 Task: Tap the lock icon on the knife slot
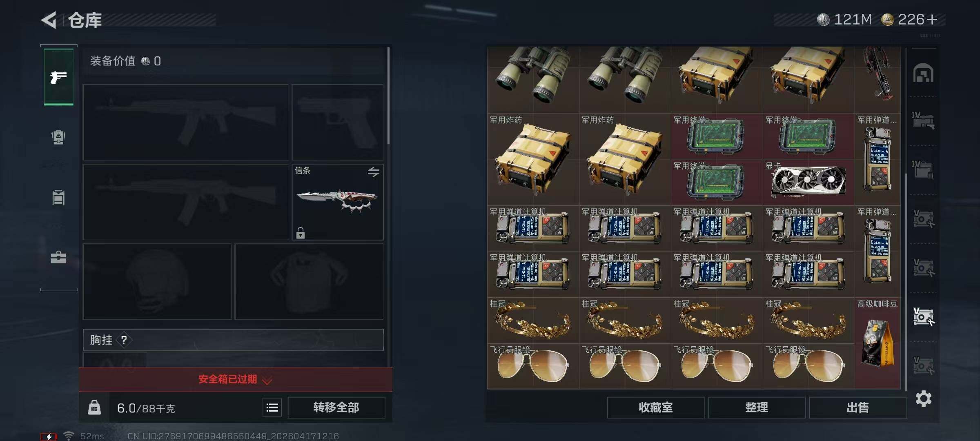point(301,233)
